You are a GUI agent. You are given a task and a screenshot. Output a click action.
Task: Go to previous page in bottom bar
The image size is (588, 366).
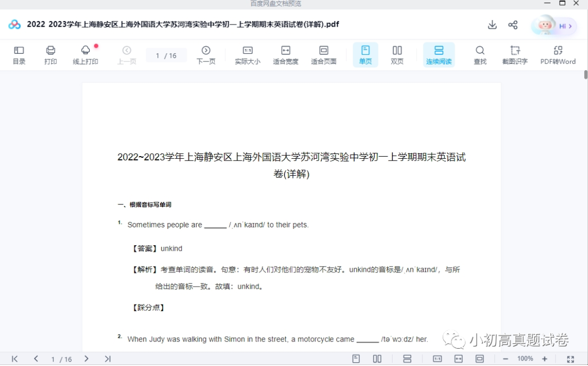pos(36,359)
